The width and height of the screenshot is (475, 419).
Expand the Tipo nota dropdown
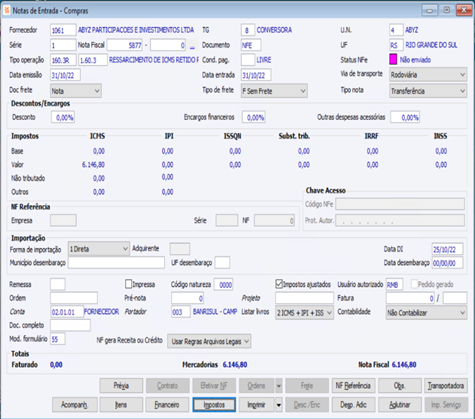(428, 91)
